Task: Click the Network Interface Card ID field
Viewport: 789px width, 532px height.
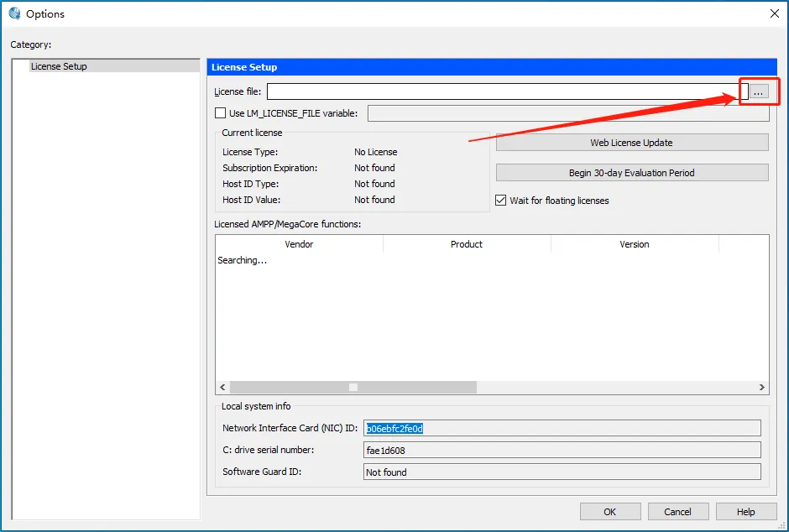Action: [x=562, y=428]
